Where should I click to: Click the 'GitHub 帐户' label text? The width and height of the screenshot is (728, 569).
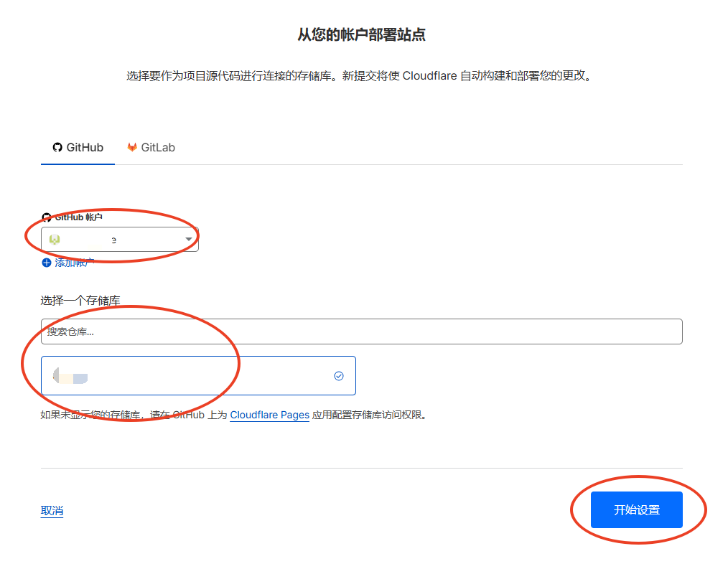[79, 217]
